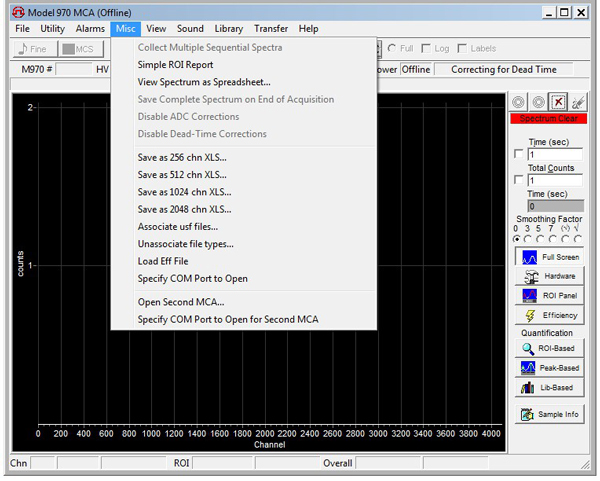600x481 pixels.
Task: Click Specify COM Port to Open
Action: 192,278
